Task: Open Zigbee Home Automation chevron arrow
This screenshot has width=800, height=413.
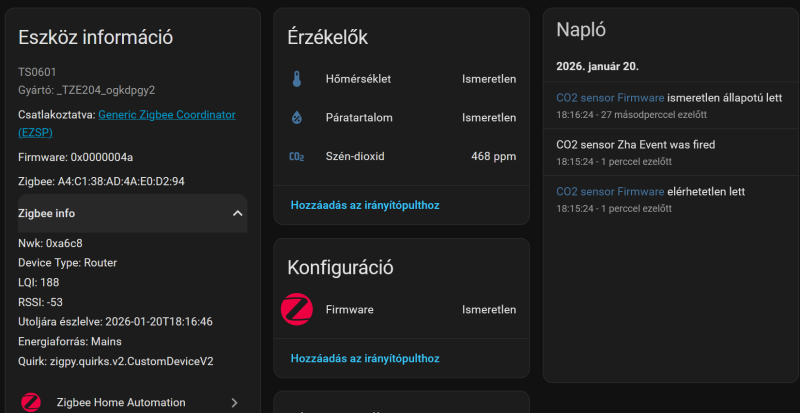Action: pos(234,402)
